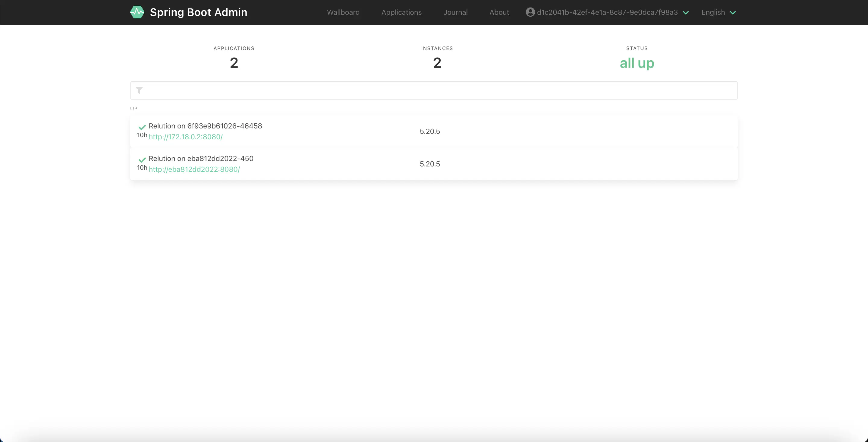Open the Journal page
This screenshot has height=442, width=868.
tap(455, 12)
